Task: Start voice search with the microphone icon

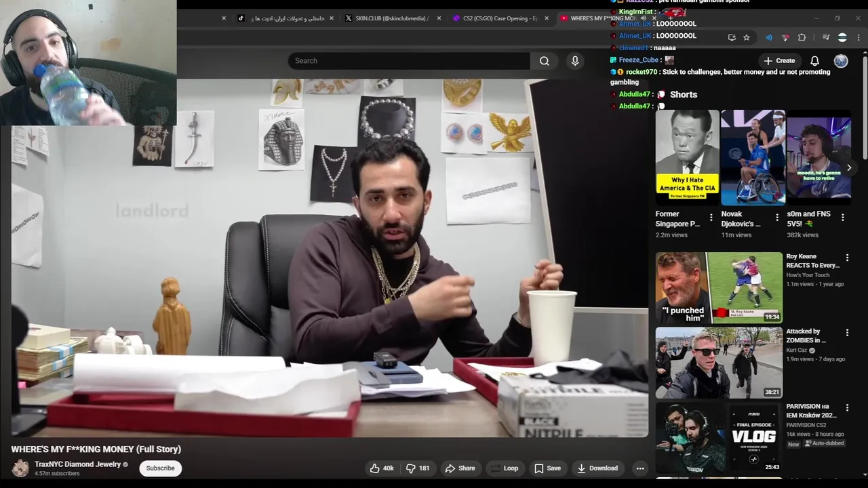Action: point(575,61)
